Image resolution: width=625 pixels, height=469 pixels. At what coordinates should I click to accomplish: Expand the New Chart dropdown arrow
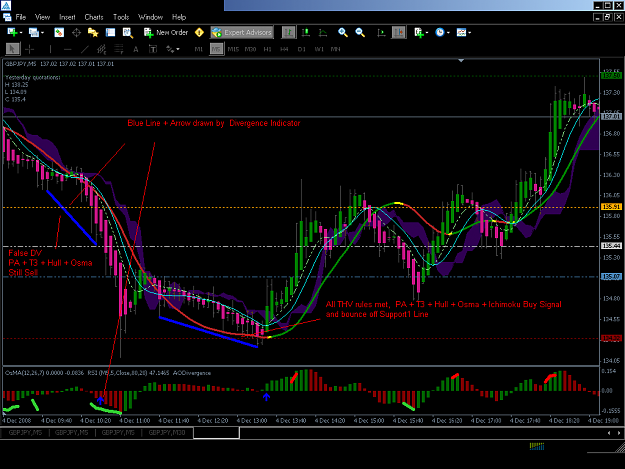pos(21,33)
